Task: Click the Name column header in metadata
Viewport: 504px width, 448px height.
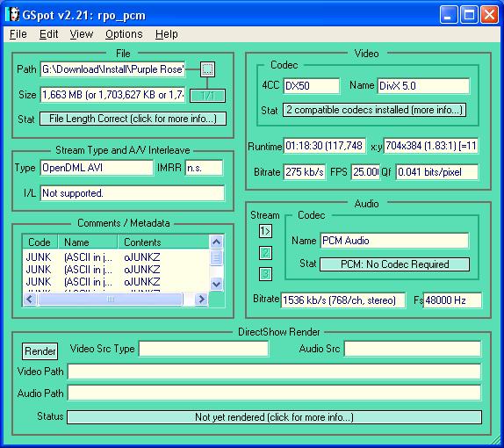Action: [x=88, y=242]
